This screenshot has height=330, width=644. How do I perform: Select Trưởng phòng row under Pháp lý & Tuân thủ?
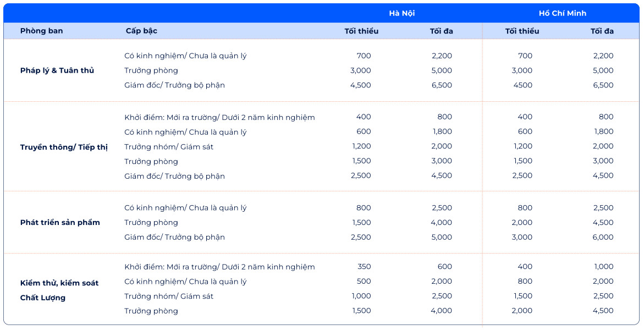click(151, 70)
